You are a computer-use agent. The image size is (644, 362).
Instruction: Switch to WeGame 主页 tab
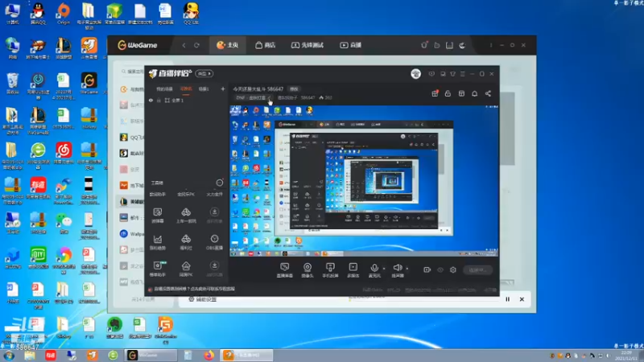tap(228, 45)
